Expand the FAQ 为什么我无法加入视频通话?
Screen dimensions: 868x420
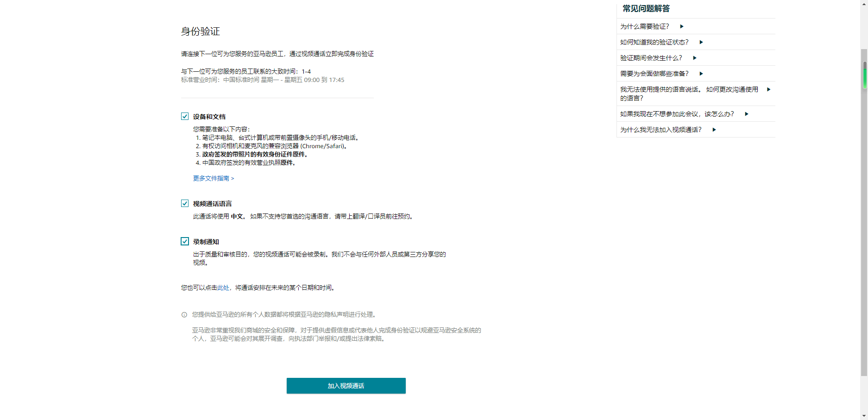click(696, 130)
